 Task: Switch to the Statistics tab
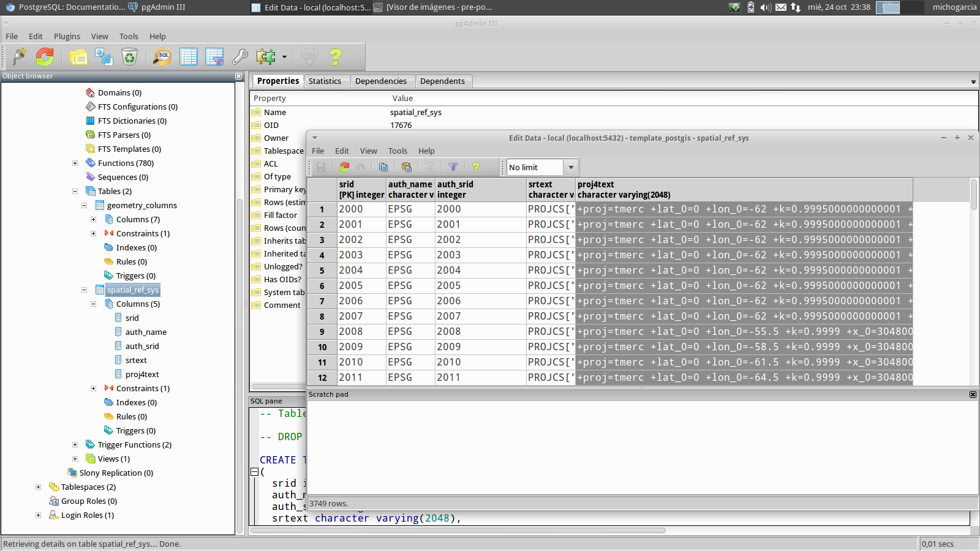pos(325,81)
